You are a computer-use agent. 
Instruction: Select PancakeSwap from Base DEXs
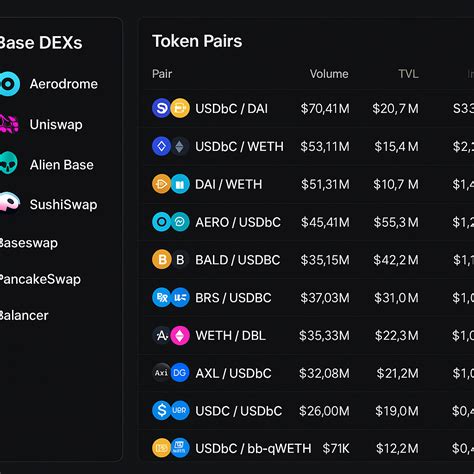pyautogui.click(x=40, y=279)
